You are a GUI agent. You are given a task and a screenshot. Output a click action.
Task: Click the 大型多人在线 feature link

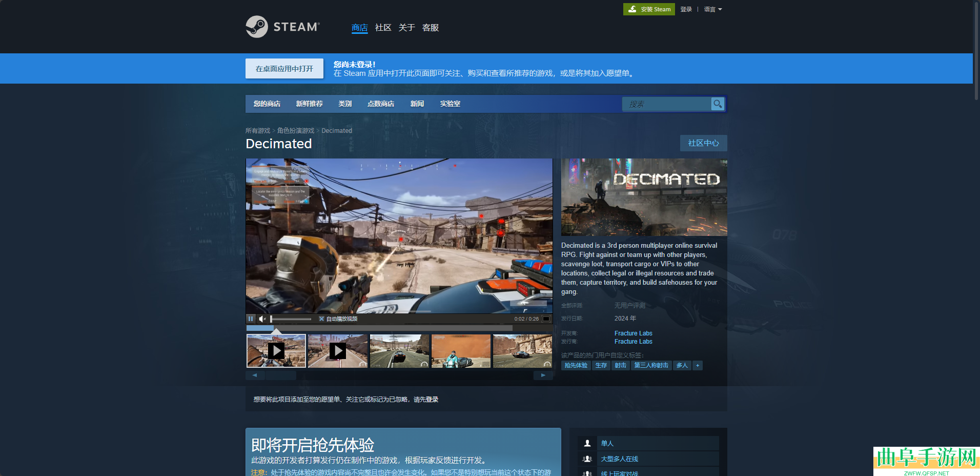pos(620,459)
